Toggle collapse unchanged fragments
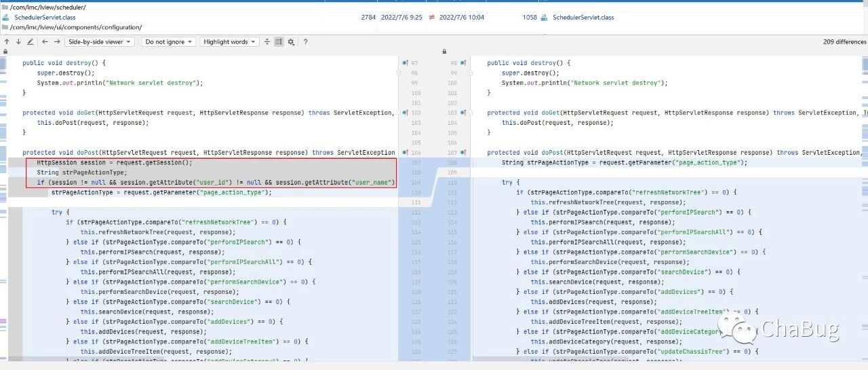The image size is (868, 370). [267, 41]
